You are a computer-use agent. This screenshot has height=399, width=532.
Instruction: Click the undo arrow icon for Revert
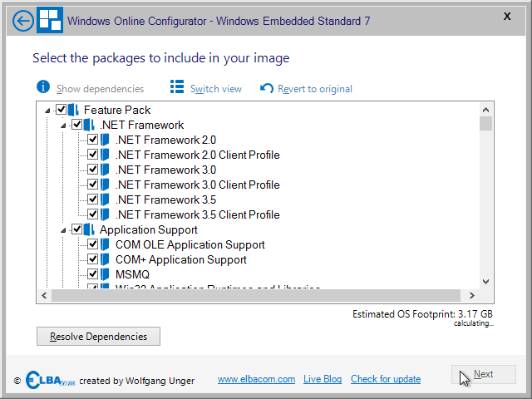(x=267, y=88)
